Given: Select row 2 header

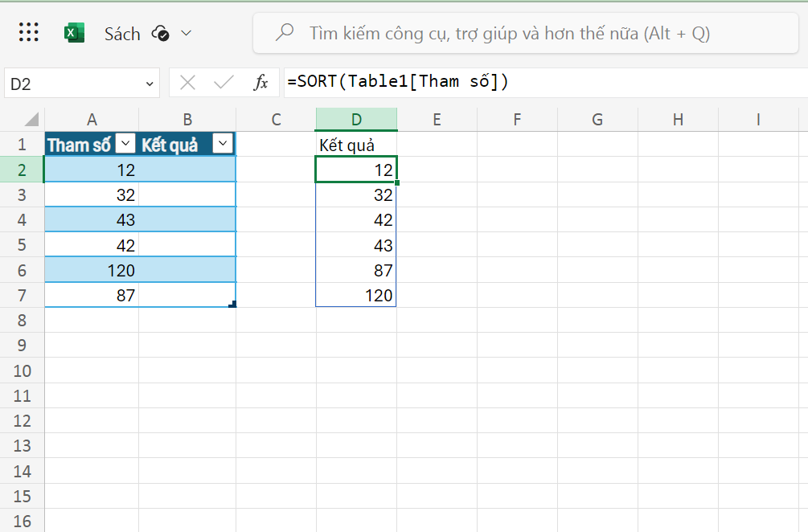Looking at the screenshot, I should [23, 170].
